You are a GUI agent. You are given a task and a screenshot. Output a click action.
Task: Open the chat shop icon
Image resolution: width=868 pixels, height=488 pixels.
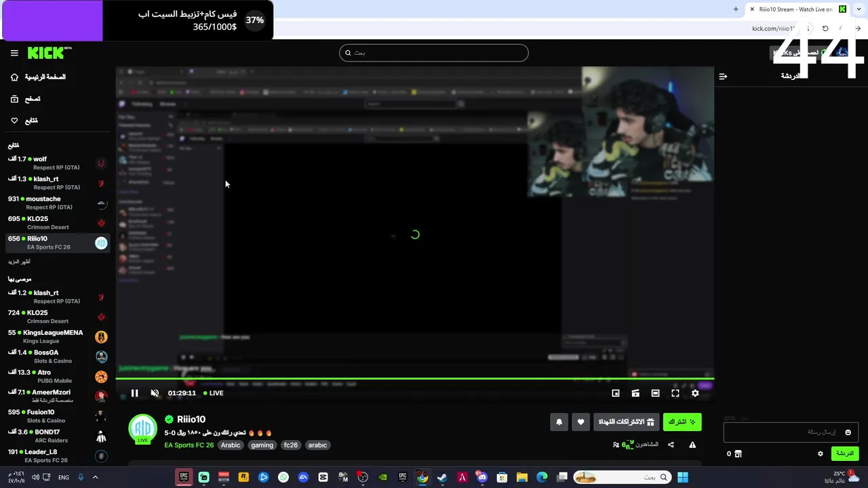coord(738,454)
